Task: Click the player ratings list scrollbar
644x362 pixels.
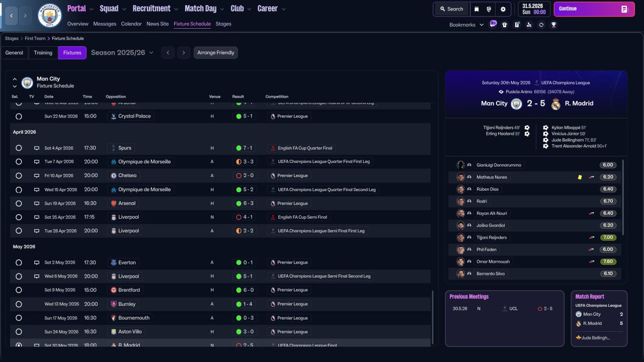Action: click(623, 198)
